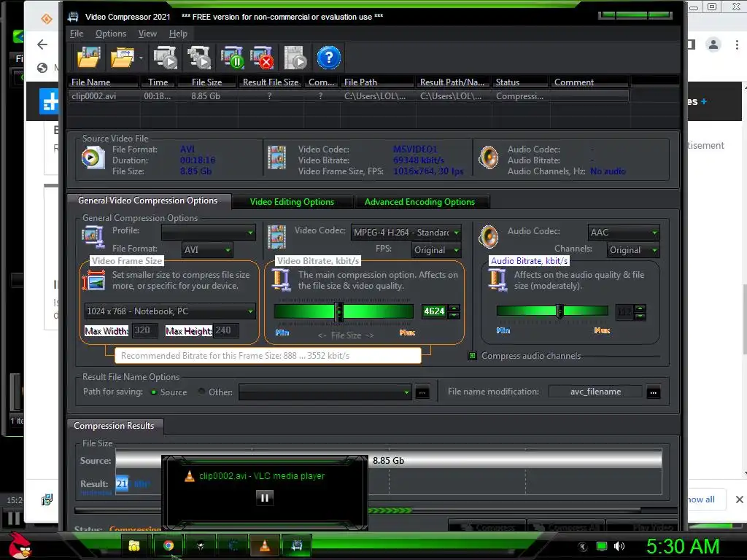This screenshot has width=747, height=560.
Task: Click the Comment column header
Action: tap(589, 82)
